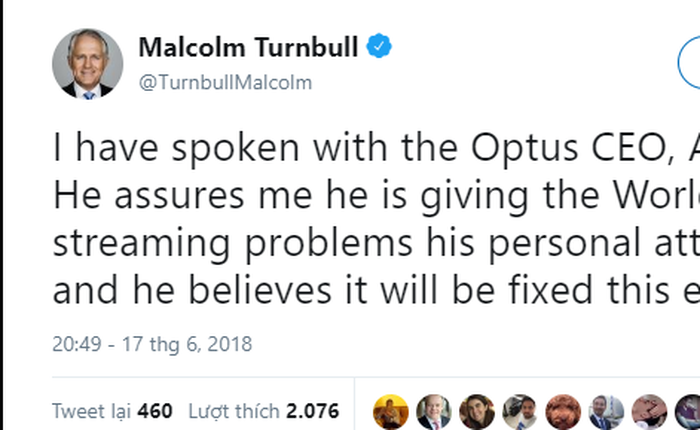Image resolution: width=700 pixels, height=430 pixels.
Task: Open the Malcolm Turnbull display name link
Action: click(x=248, y=47)
